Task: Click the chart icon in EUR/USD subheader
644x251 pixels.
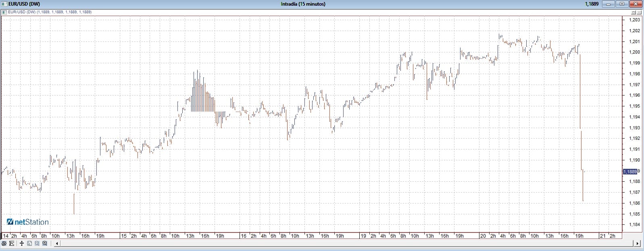Action: (4, 12)
